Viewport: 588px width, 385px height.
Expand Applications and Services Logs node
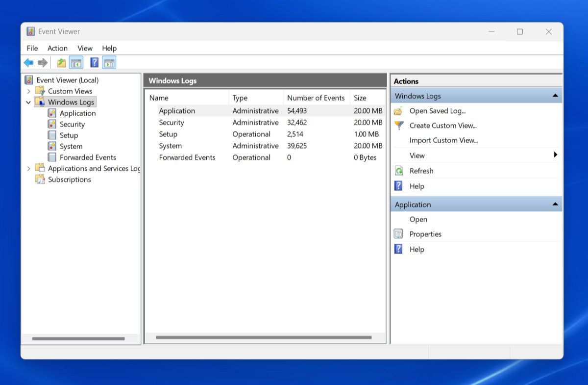tap(28, 169)
